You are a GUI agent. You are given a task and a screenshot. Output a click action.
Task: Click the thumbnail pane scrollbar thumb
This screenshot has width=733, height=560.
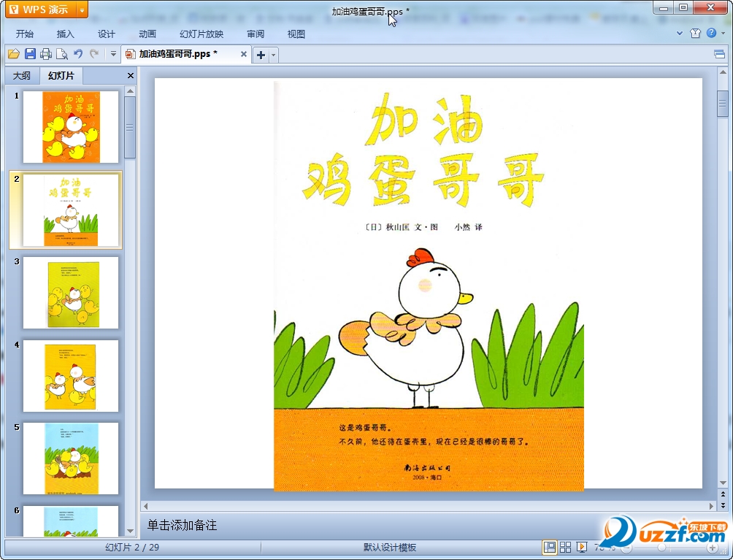coord(131,128)
